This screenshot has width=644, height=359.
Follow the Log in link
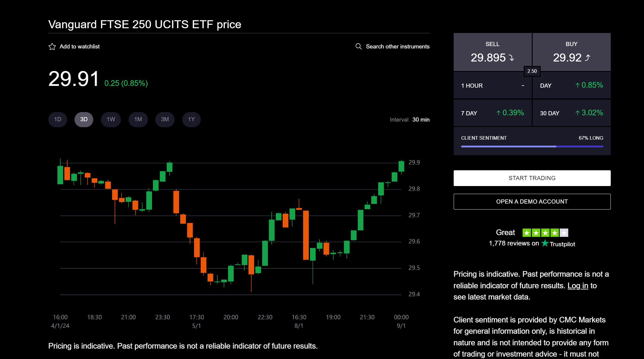pos(578,286)
